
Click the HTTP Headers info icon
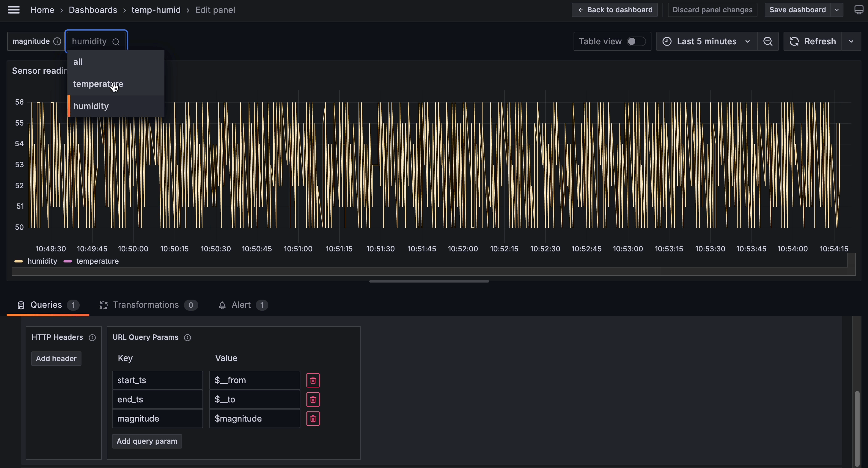[92, 337]
